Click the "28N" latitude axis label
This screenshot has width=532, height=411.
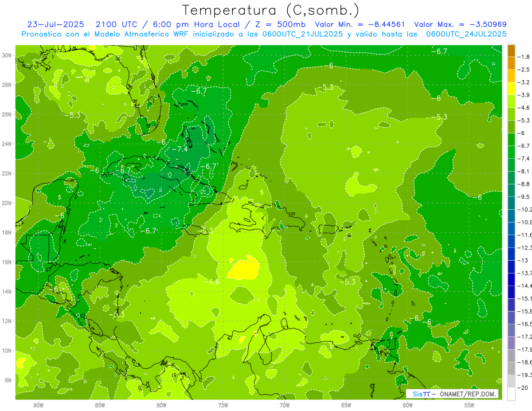[x=8, y=85]
